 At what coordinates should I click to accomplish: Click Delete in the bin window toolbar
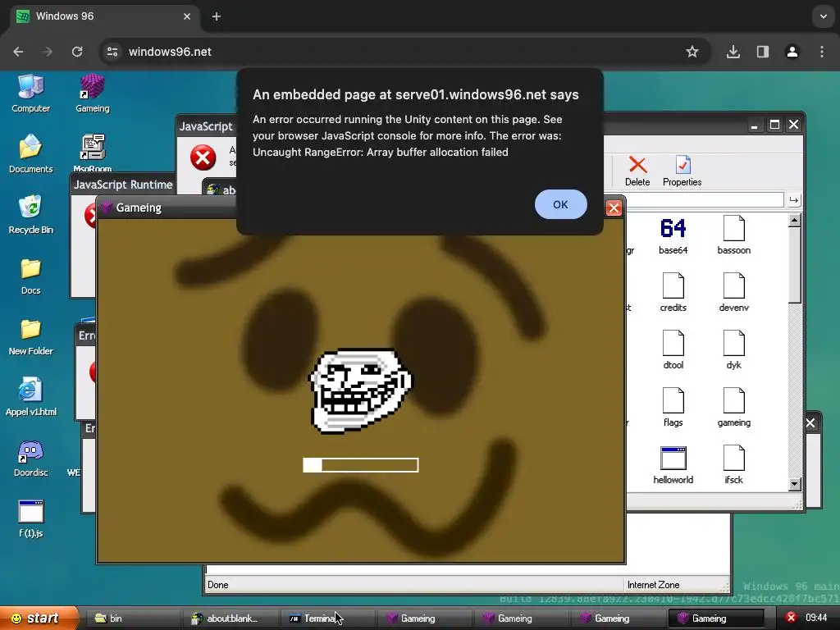tap(637, 171)
